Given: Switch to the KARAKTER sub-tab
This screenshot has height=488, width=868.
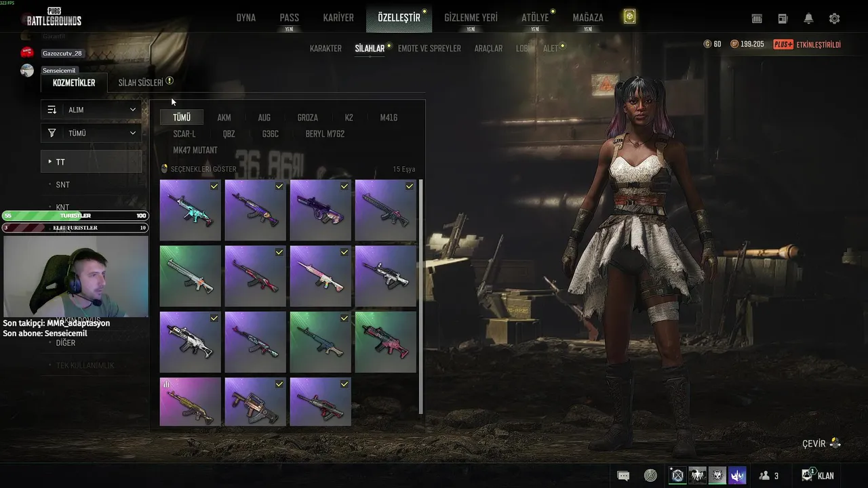Looking at the screenshot, I should [325, 49].
